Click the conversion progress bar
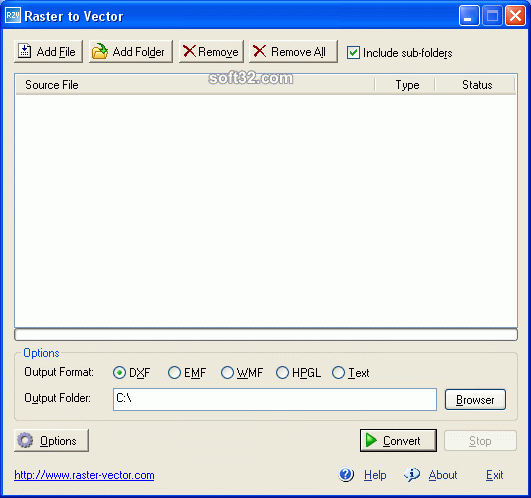 click(266, 334)
